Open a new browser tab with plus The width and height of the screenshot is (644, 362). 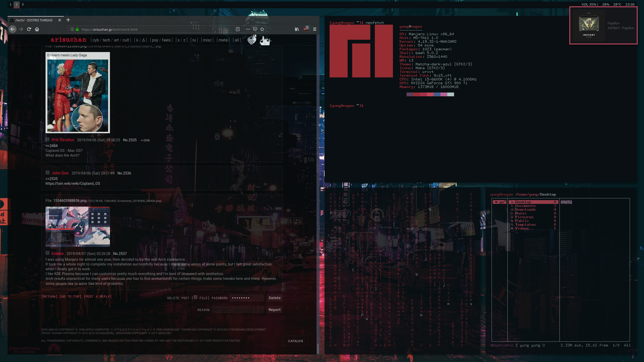coord(68,20)
